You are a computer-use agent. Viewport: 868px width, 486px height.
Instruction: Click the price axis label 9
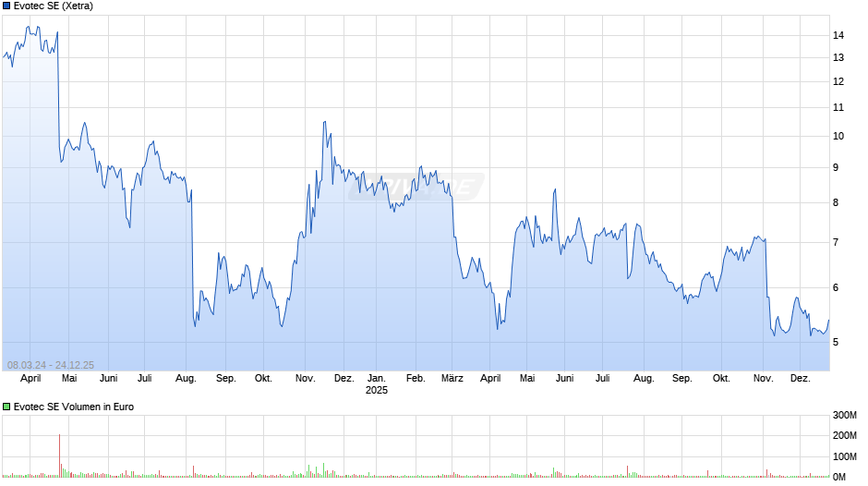click(x=836, y=167)
